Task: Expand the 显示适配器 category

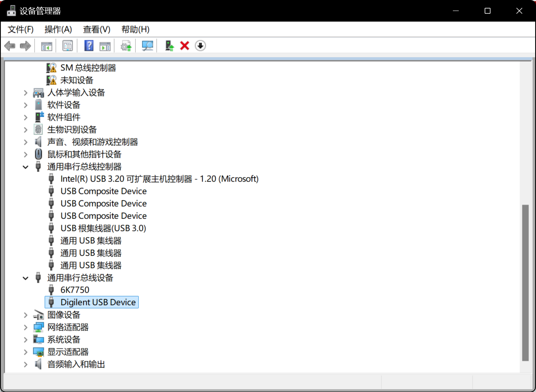Action: click(x=25, y=352)
